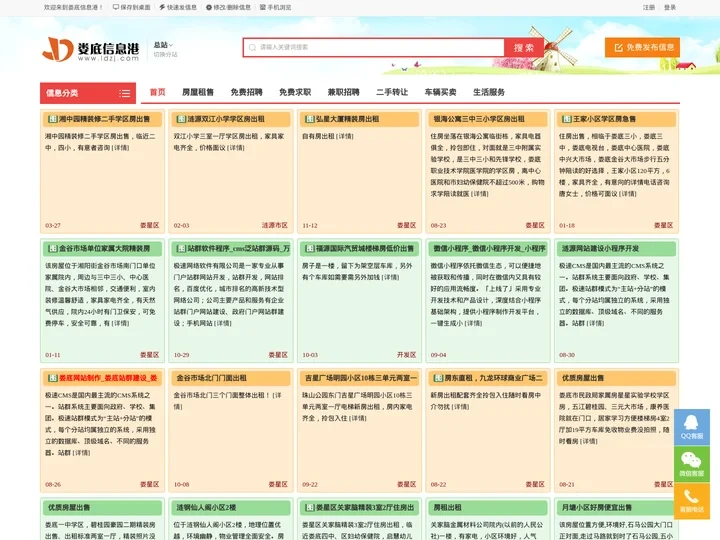Click image icon on 弘星大厦精装房出租 card
This screenshot has width=720, height=540.
(310, 119)
